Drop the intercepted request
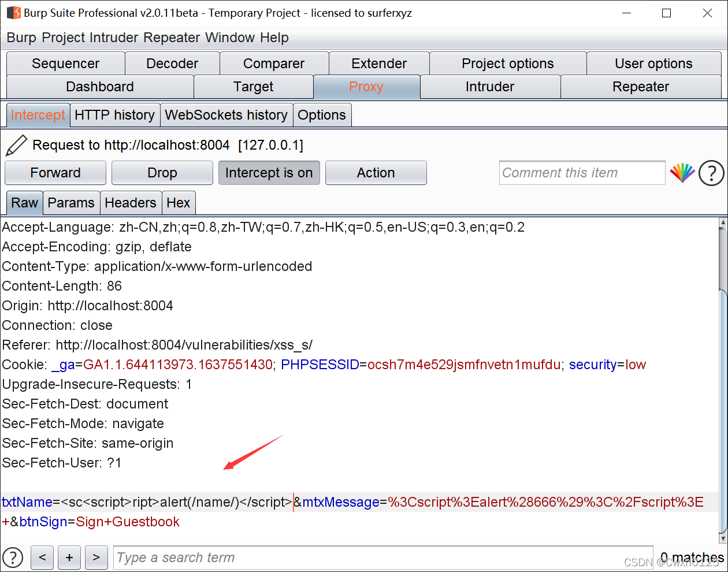Screen dimensions: 728x572 162,173
